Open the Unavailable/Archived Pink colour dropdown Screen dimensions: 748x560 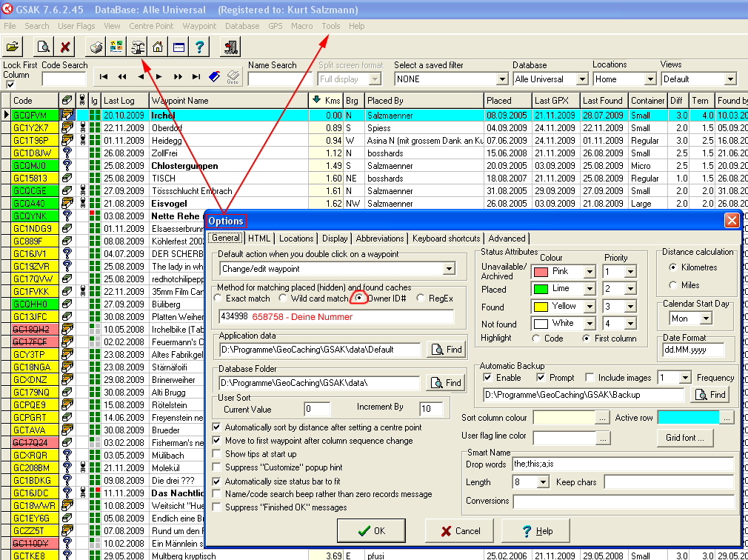(590, 271)
